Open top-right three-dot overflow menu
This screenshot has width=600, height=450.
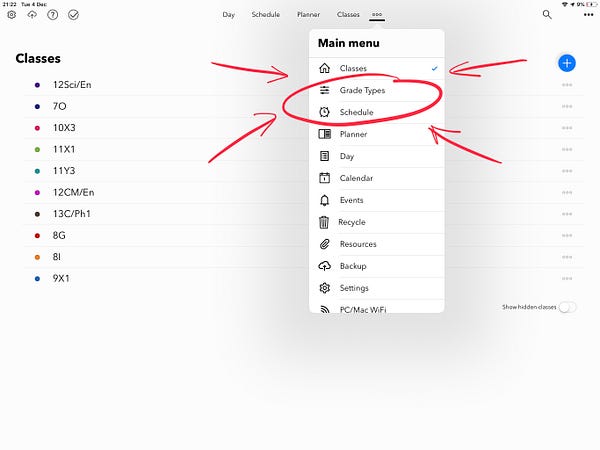(589, 15)
